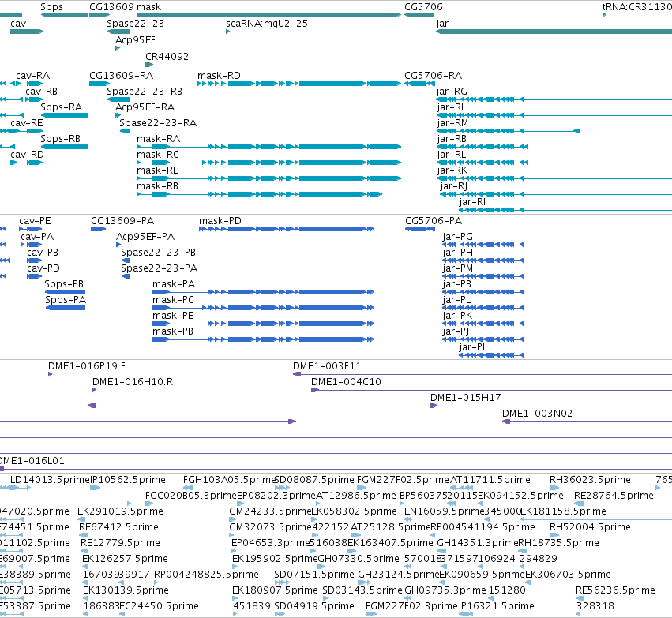Click LD14013.5prime EST label

coord(50,480)
